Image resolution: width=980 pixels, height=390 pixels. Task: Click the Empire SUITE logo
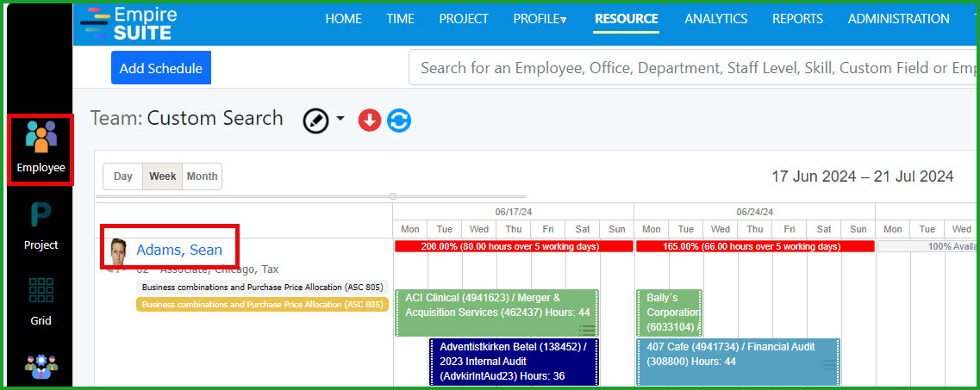pos(129,23)
